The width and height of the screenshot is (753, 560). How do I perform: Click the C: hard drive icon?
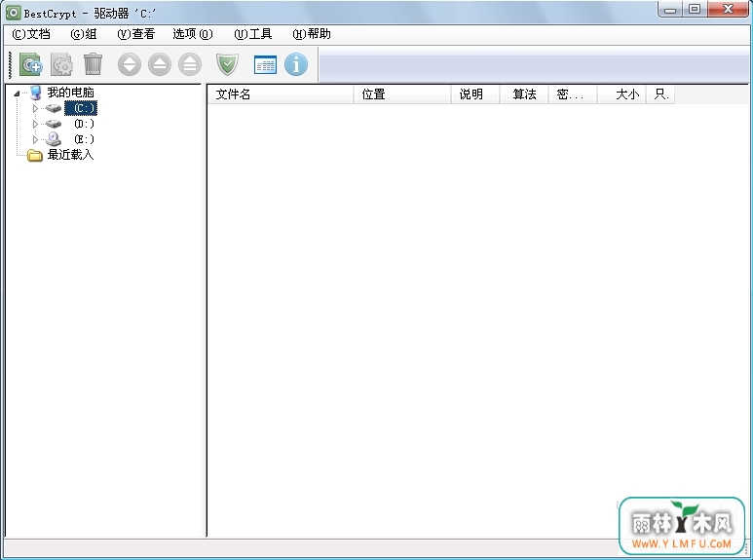tap(54, 108)
